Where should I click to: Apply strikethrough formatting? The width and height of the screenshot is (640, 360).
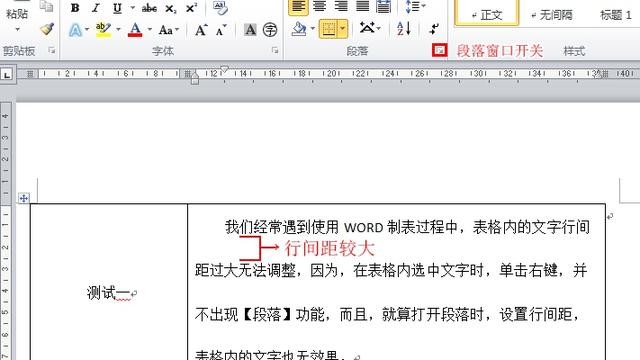[149, 8]
